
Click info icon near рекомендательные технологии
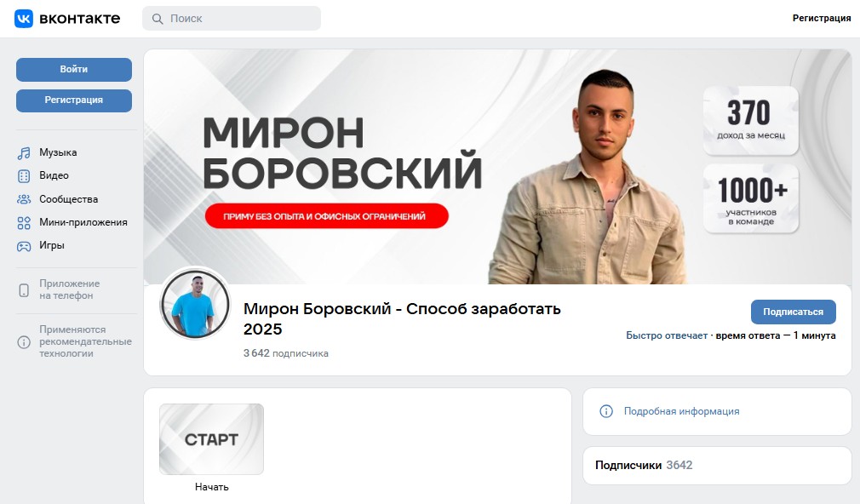tap(24, 342)
